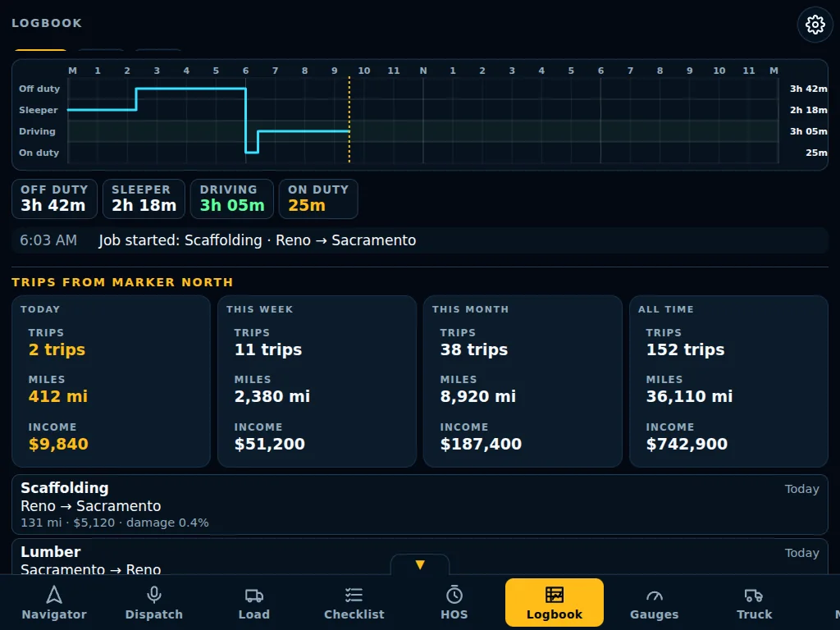Click the 'Sleeper' row label on the graph
The image size is (840, 630).
38,110
